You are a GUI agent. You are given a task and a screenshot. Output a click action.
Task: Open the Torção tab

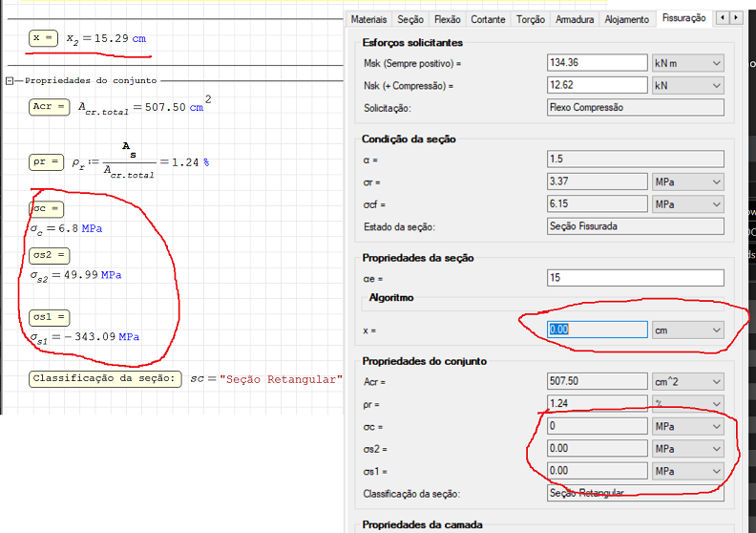coord(530,19)
